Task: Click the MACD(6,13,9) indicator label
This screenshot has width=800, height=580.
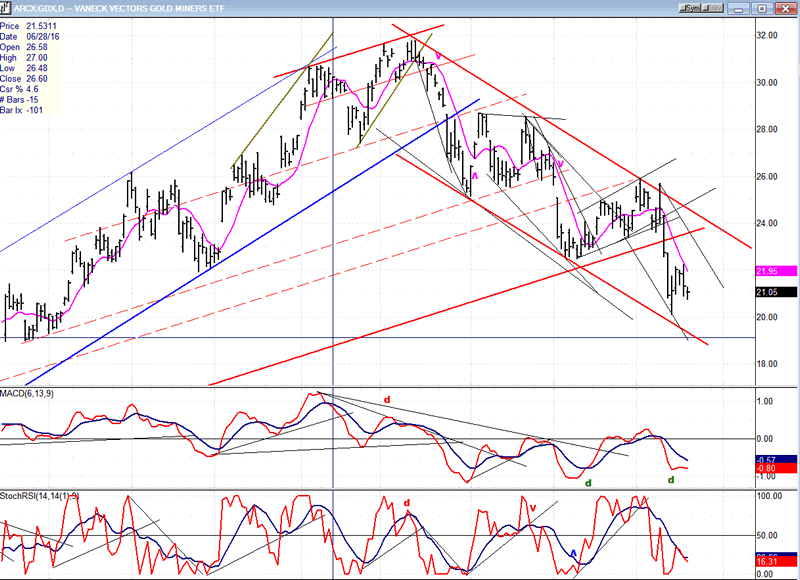Action: 27,394
